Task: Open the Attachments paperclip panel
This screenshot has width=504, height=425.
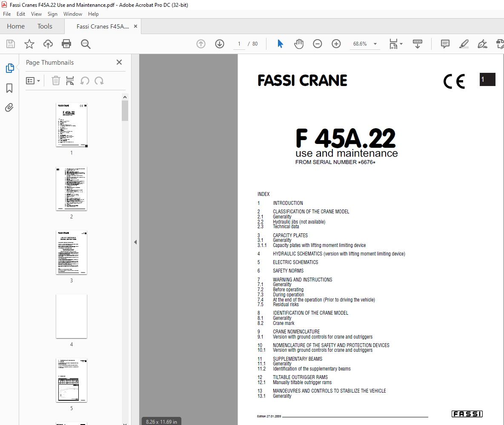Action: pos(9,107)
